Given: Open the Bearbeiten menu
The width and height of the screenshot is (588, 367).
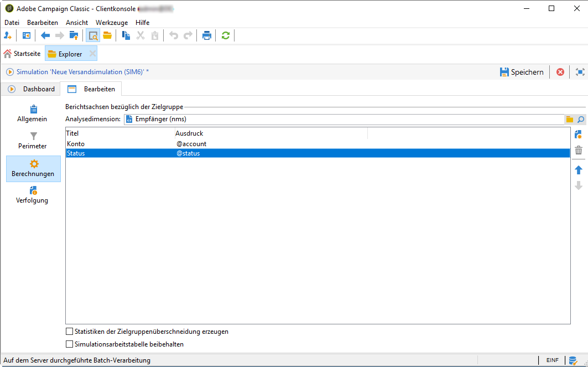Looking at the screenshot, I should [43, 23].
